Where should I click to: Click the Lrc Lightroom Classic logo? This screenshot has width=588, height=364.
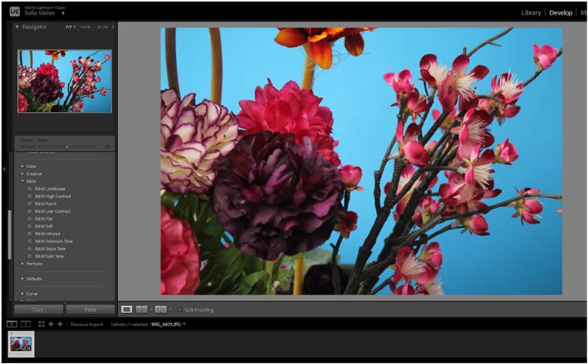pyautogui.click(x=15, y=12)
